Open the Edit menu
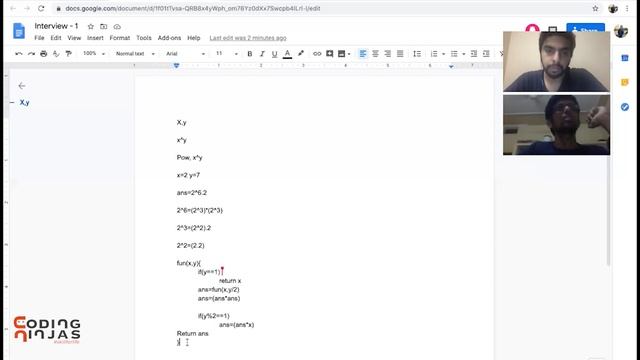The width and height of the screenshot is (640, 360). point(56,38)
